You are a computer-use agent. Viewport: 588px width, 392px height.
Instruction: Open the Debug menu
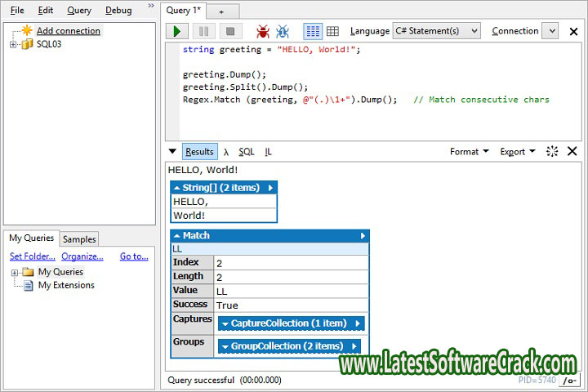click(x=118, y=10)
